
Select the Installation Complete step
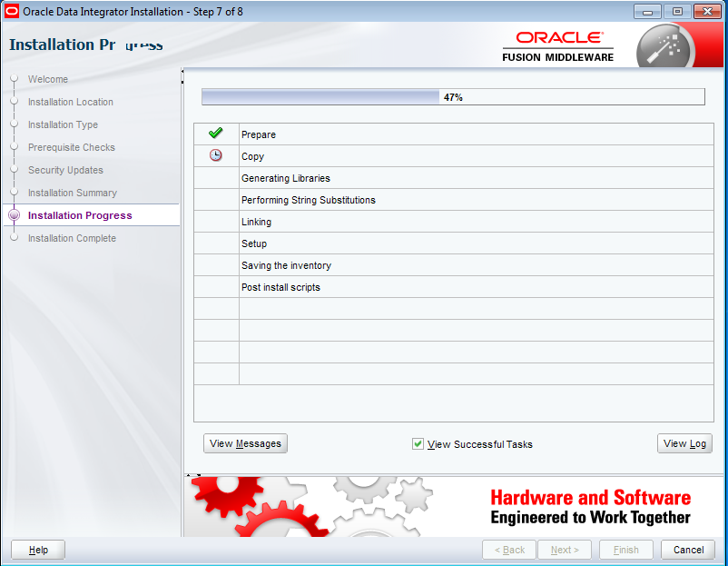[x=72, y=238]
